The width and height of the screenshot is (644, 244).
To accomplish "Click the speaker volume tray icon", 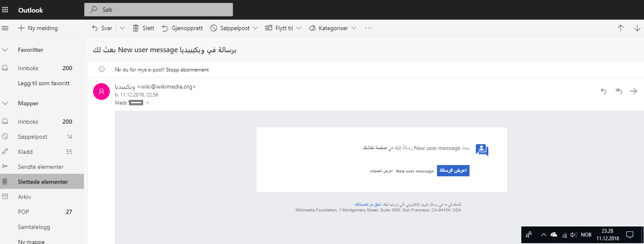I will [573, 235].
